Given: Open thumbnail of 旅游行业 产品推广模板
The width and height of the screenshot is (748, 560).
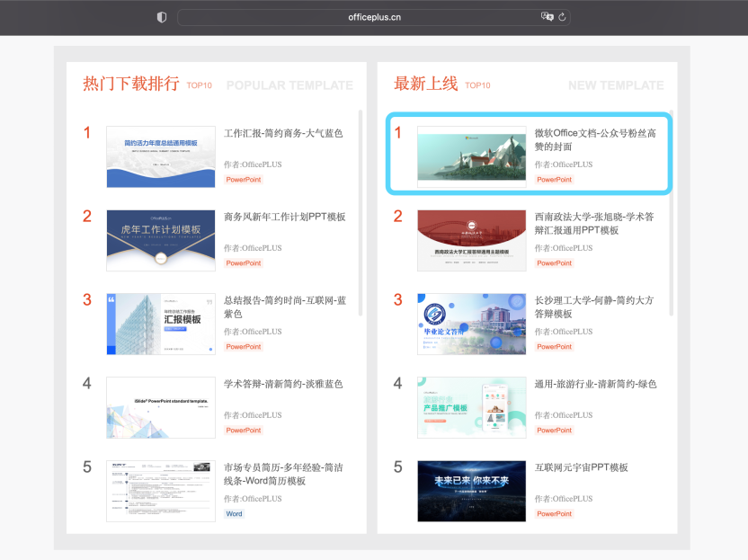Looking at the screenshot, I should tap(472, 407).
